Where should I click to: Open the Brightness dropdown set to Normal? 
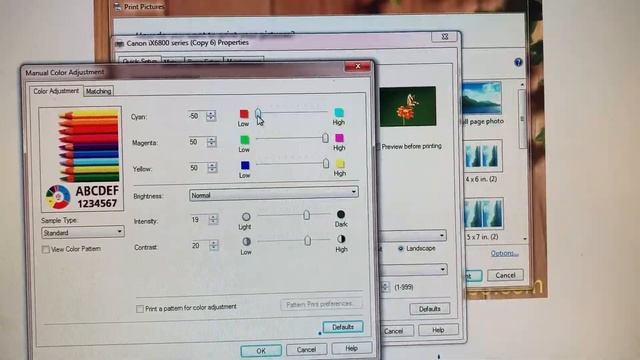click(274, 193)
